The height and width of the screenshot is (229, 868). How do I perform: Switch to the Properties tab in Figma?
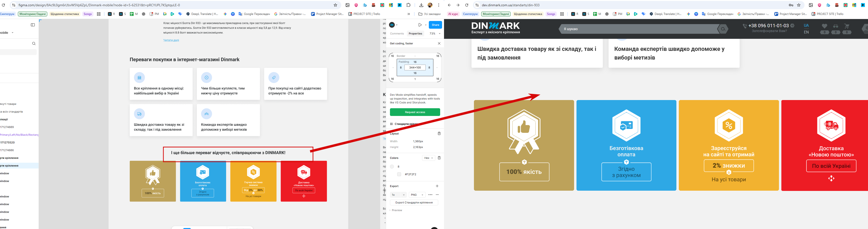[415, 34]
